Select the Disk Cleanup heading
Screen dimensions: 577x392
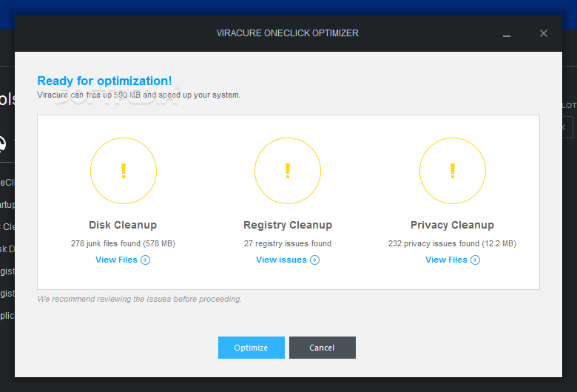click(123, 225)
